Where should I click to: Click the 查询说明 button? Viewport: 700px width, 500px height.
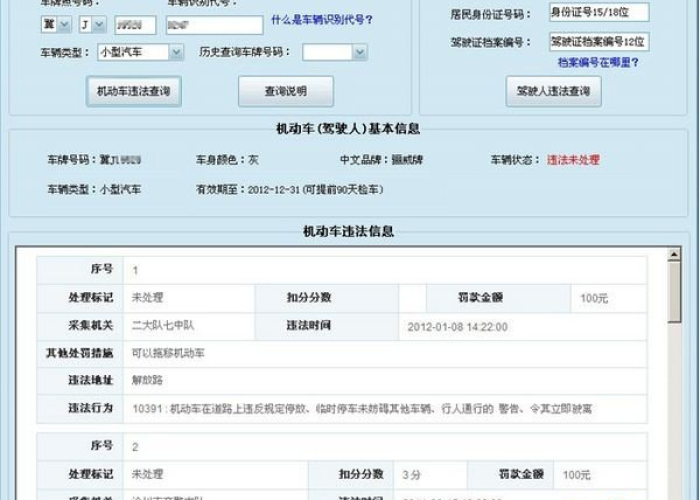[286, 92]
